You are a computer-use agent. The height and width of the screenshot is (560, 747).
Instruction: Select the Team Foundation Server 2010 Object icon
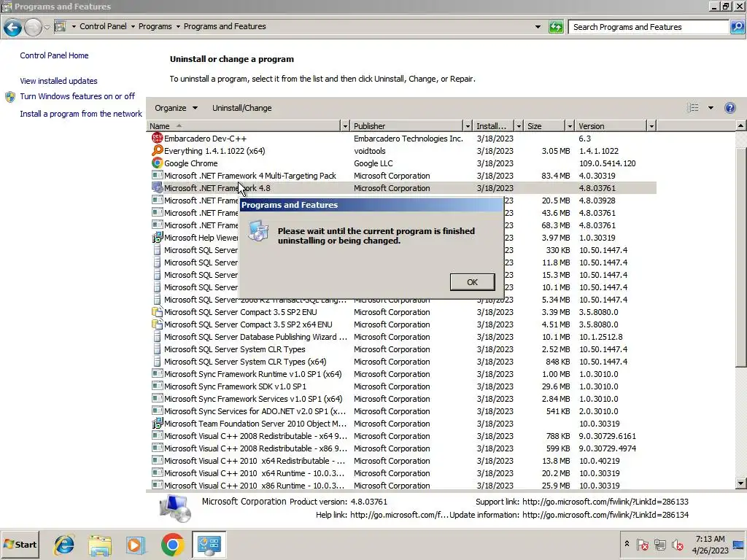point(158,424)
